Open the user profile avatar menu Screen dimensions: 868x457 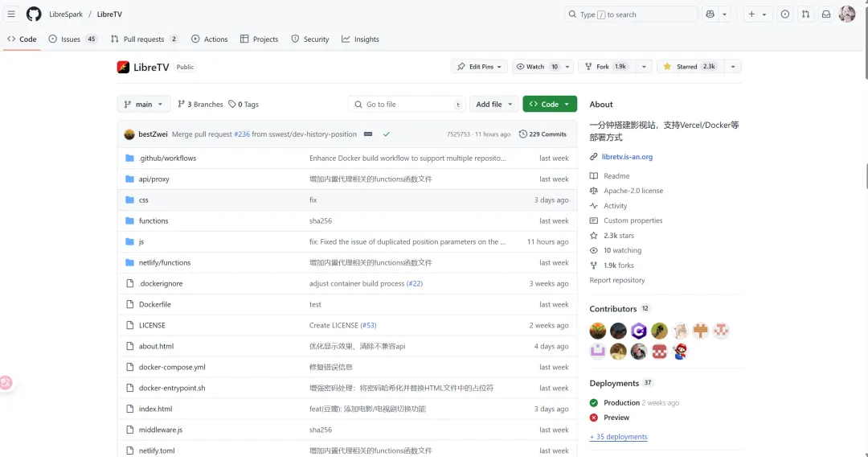point(847,14)
